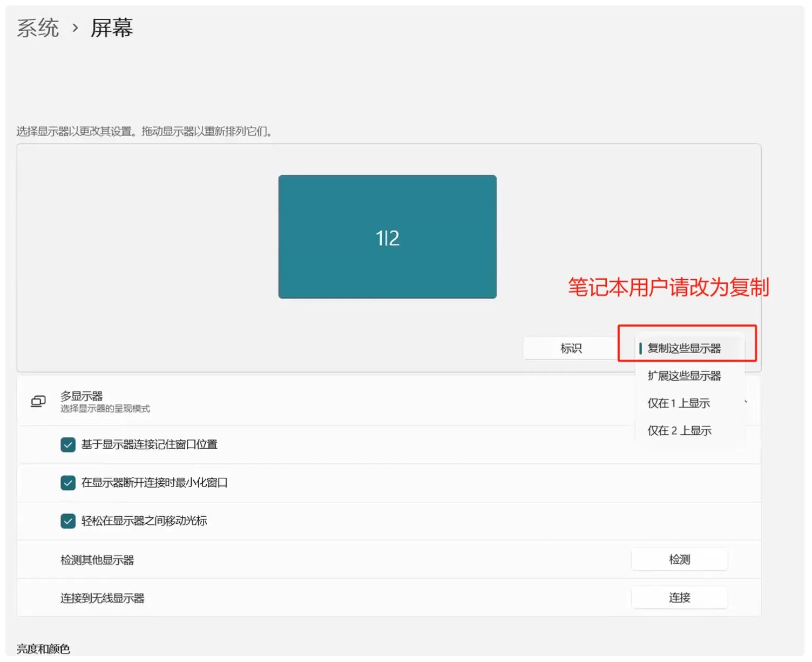Click the 连接到无线显示器 row label
This screenshot has height=662, width=812.
click(103, 598)
